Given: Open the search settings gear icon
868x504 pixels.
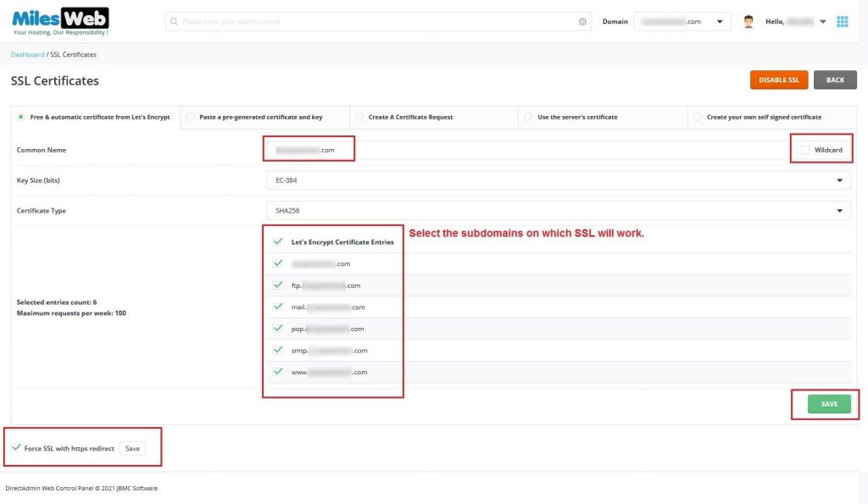Looking at the screenshot, I should (582, 21).
